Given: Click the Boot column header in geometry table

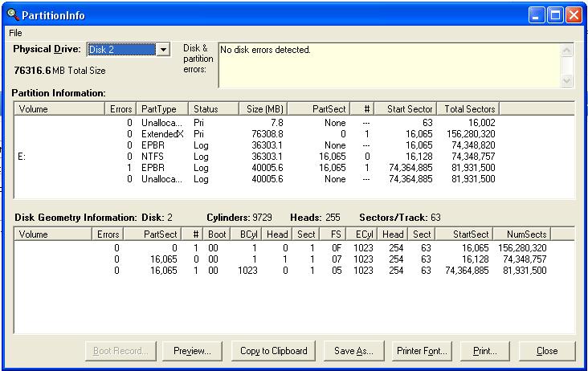Looking at the screenshot, I should [217, 234].
